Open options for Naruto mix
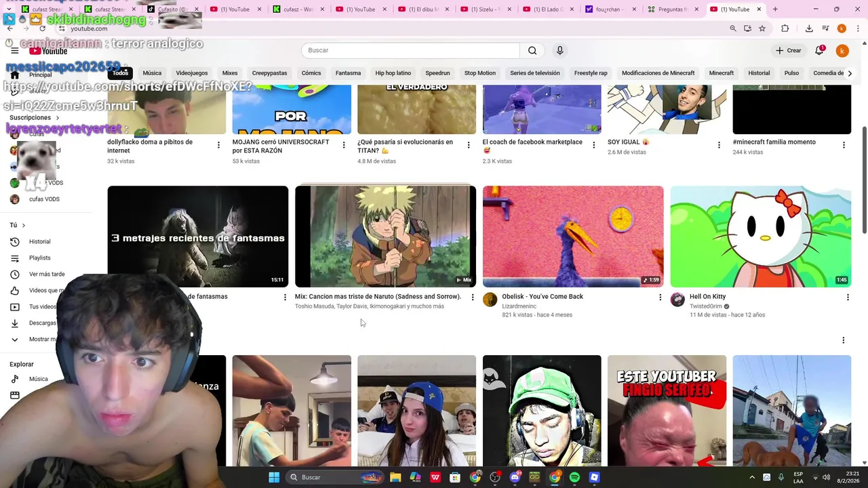The height and width of the screenshot is (488, 868). pos(473,298)
